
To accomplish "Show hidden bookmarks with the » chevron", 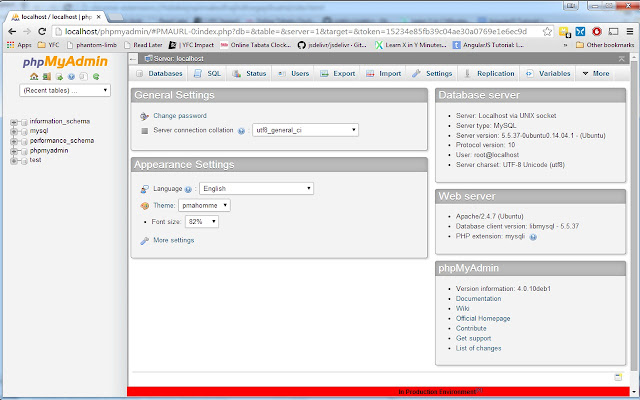I will point(565,45).
